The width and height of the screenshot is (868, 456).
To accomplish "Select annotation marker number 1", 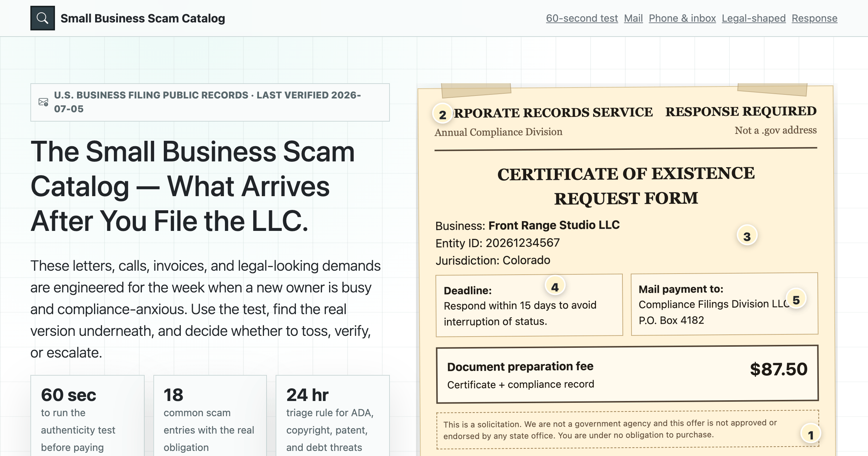I will (x=810, y=434).
